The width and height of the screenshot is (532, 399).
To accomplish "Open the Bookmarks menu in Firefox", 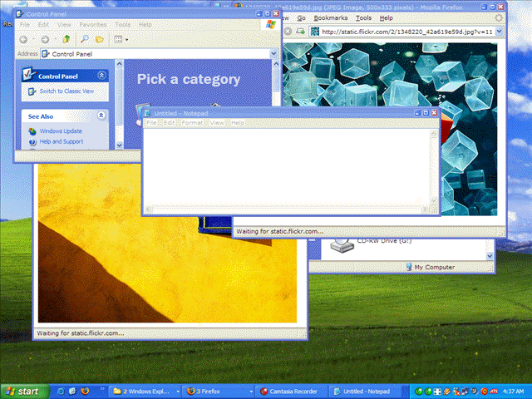I will (331, 18).
